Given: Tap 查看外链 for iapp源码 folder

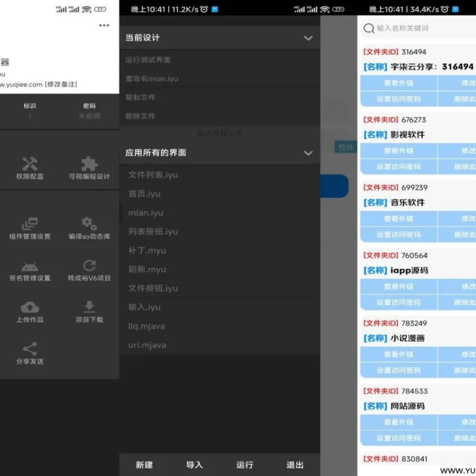Looking at the screenshot, I should point(399,287).
